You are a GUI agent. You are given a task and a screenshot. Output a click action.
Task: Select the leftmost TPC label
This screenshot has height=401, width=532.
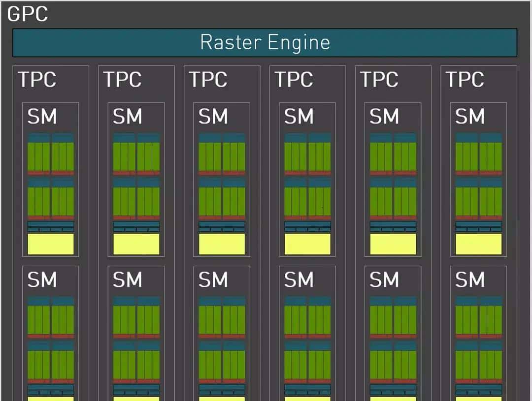tap(37, 79)
